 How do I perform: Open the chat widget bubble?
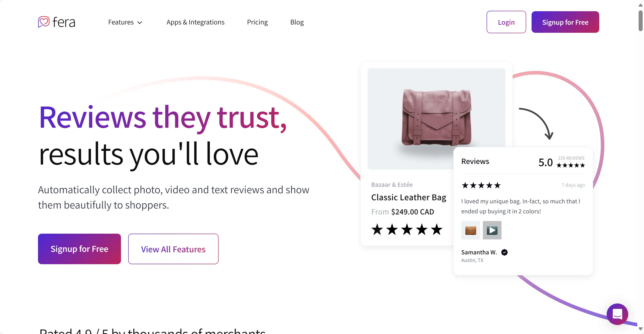pos(617,314)
